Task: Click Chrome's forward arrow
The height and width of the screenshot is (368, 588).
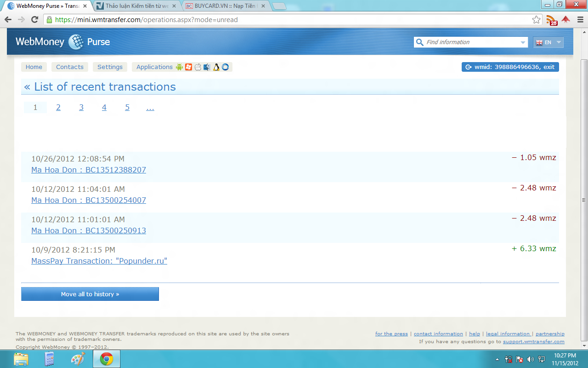Action: (x=21, y=20)
